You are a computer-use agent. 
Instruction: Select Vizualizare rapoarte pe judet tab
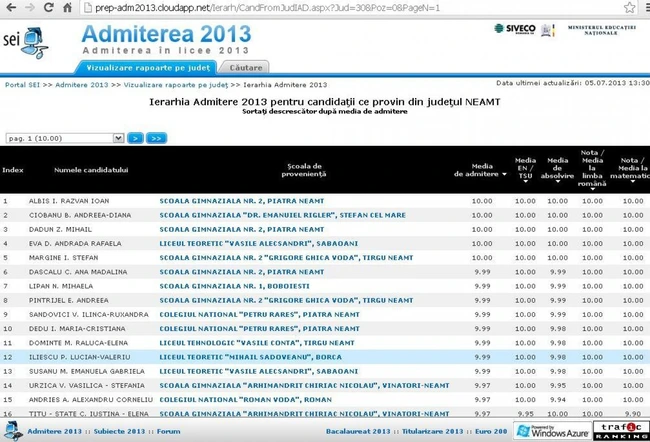[148, 68]
